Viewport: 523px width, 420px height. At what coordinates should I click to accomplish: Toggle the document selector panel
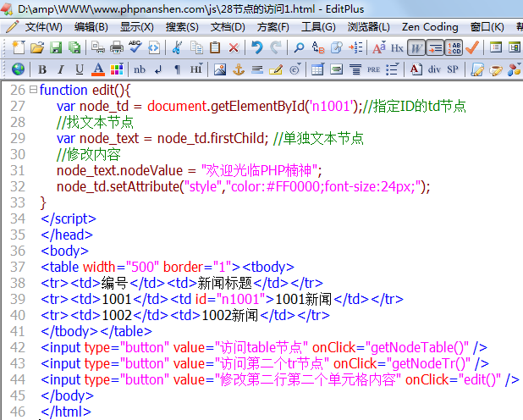click(496, 47)
